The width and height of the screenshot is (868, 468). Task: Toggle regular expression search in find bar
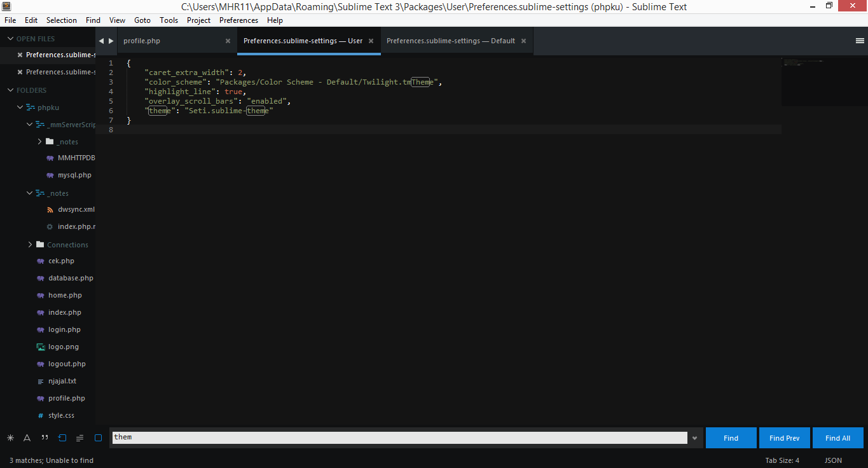point(10,438)
